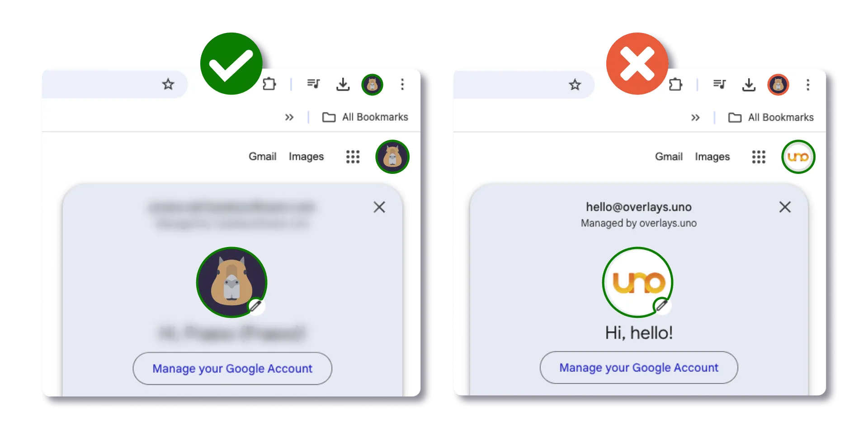
Task: Open Chrome three-dot menu in left browser
Action: point(402,84)
